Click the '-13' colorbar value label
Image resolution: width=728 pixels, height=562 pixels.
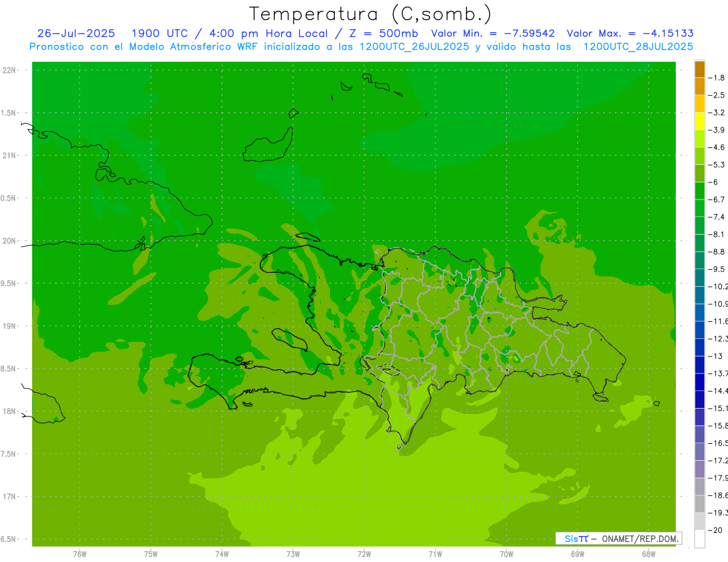[716, 356]
